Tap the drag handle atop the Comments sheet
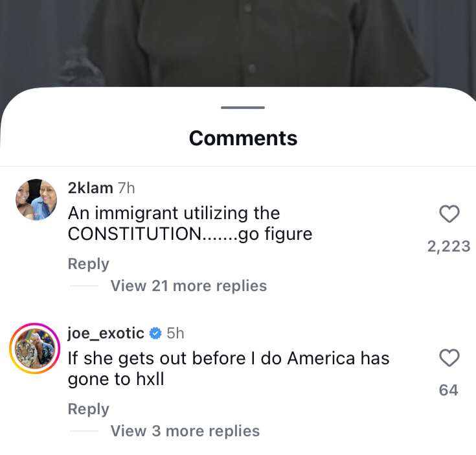This screenshot has height=455, width=476. [243, 108]
